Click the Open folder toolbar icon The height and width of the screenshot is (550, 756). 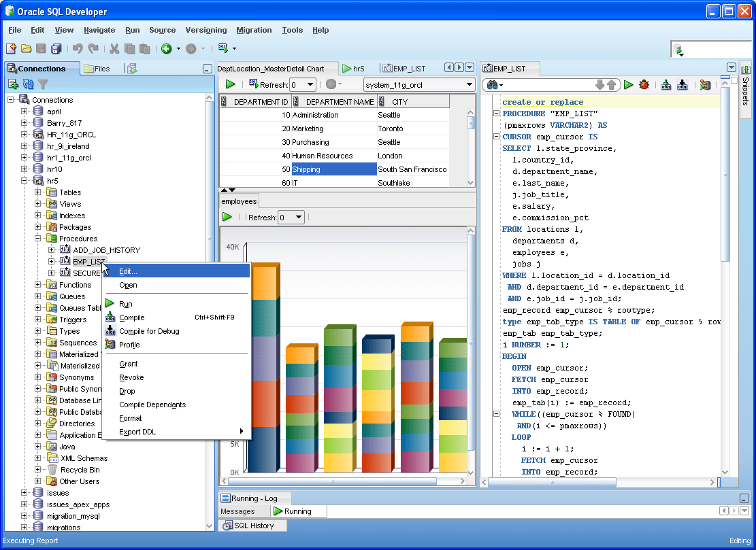coord(26,49)
